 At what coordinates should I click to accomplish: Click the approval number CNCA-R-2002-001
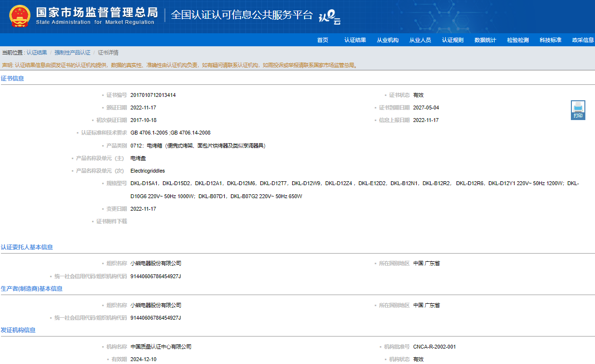tap(434, 347)
